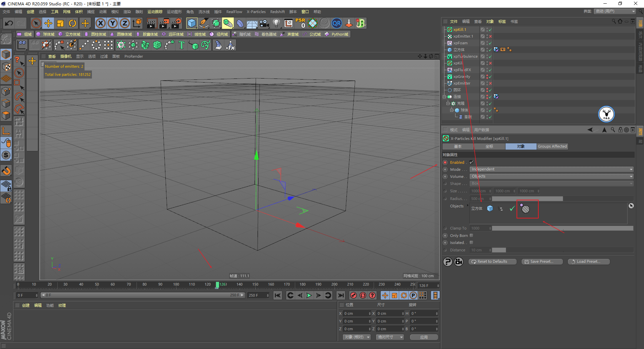Toggle X axis lock icon

click(x=100, y=23)
